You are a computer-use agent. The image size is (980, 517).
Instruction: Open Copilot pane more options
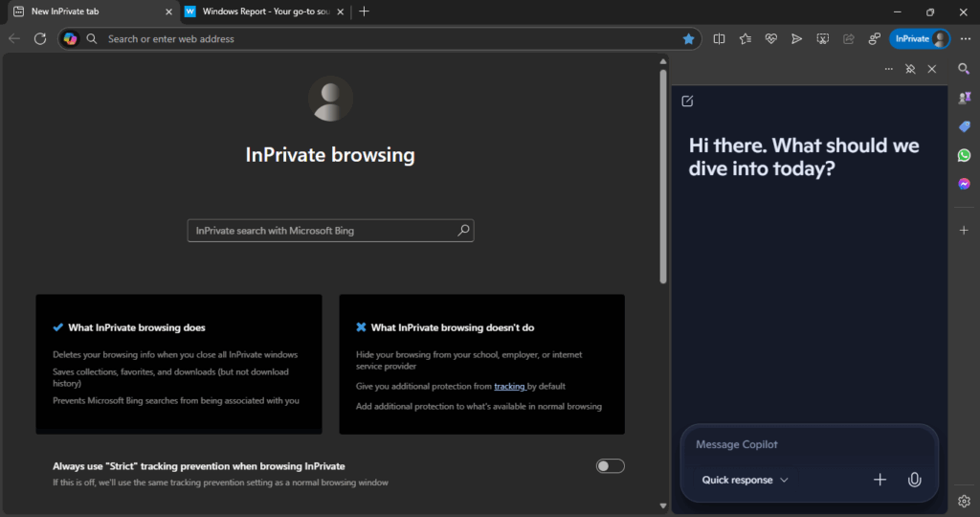pos(889,69)
